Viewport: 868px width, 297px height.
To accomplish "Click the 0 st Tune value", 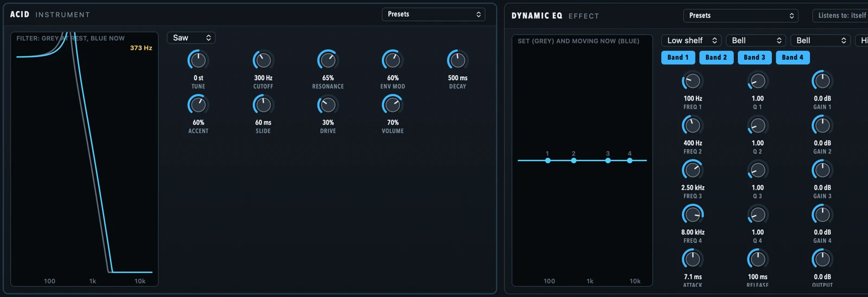I will [198, 78].
